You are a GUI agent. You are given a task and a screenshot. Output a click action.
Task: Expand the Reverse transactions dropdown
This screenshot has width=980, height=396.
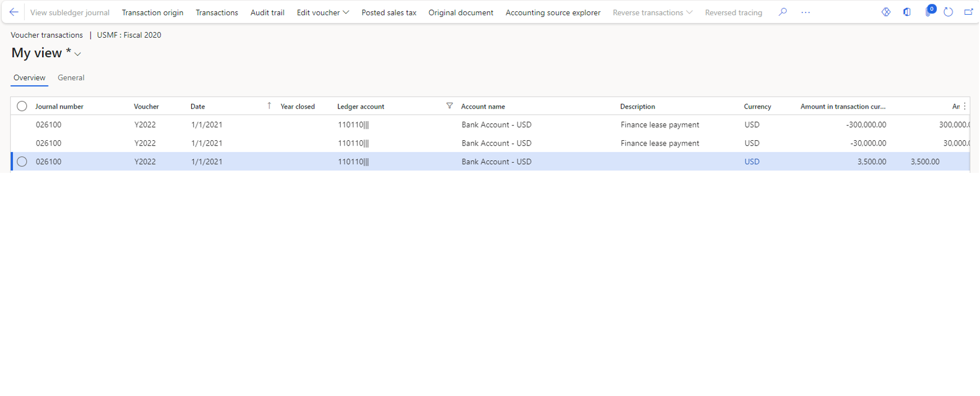652,13
